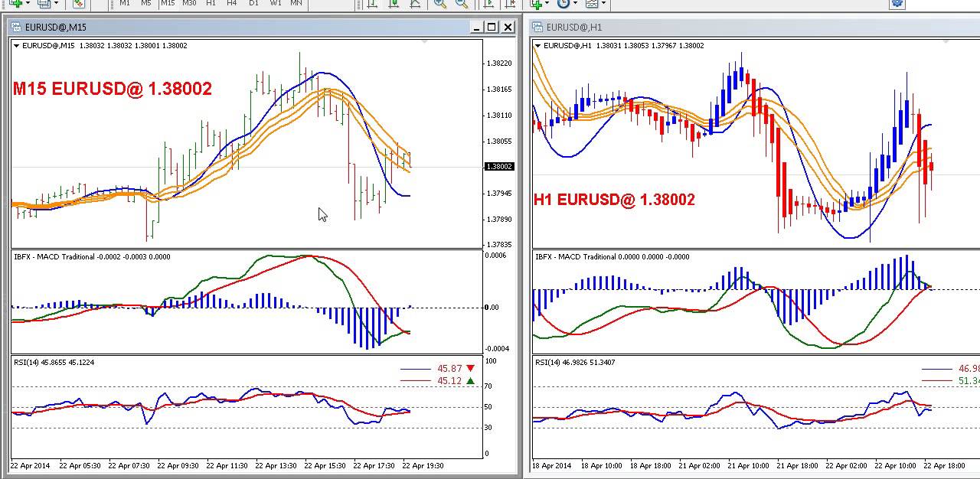
Task: Activate the EURUSD@,H1 window title bar
Action: [x=756, y=28]
